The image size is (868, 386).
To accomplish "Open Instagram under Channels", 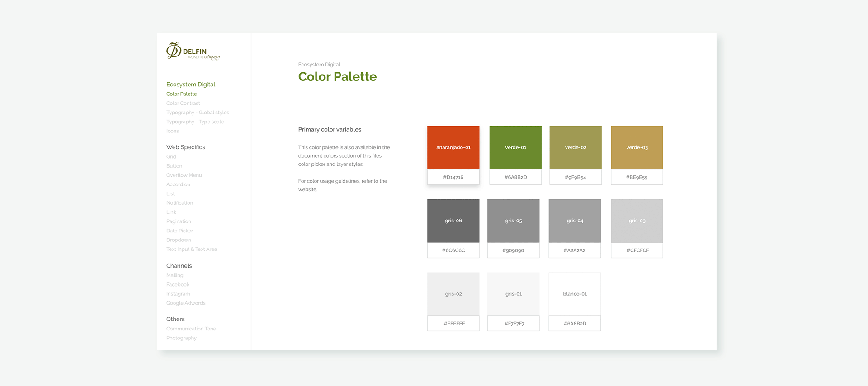I will 178,294.
